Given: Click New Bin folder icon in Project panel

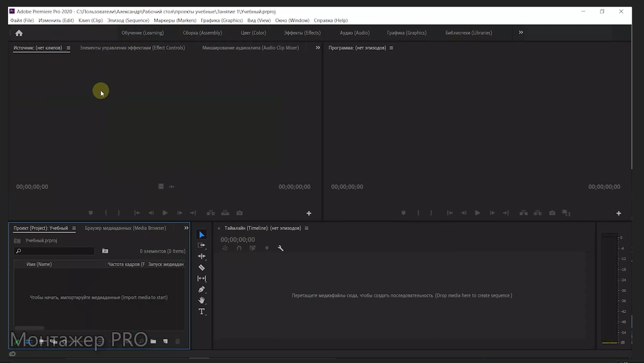Looking at the screenshot, I should tap(153, 342).
